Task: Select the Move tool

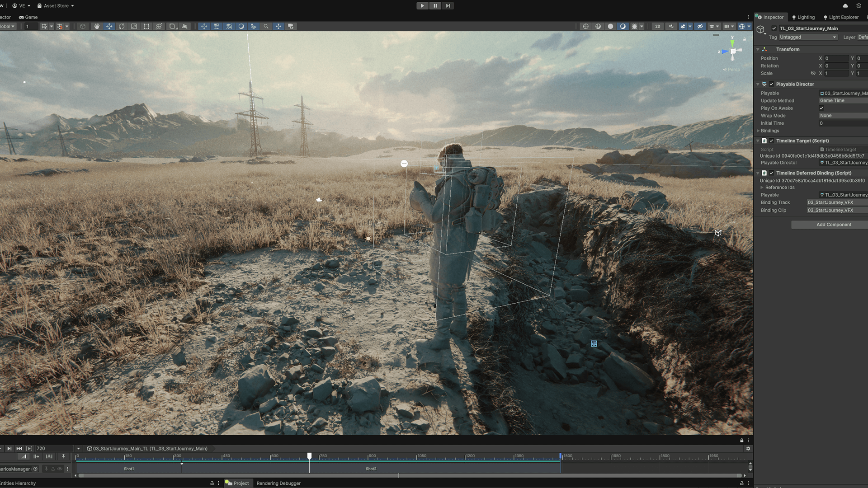Action: (x=109, y=26)
